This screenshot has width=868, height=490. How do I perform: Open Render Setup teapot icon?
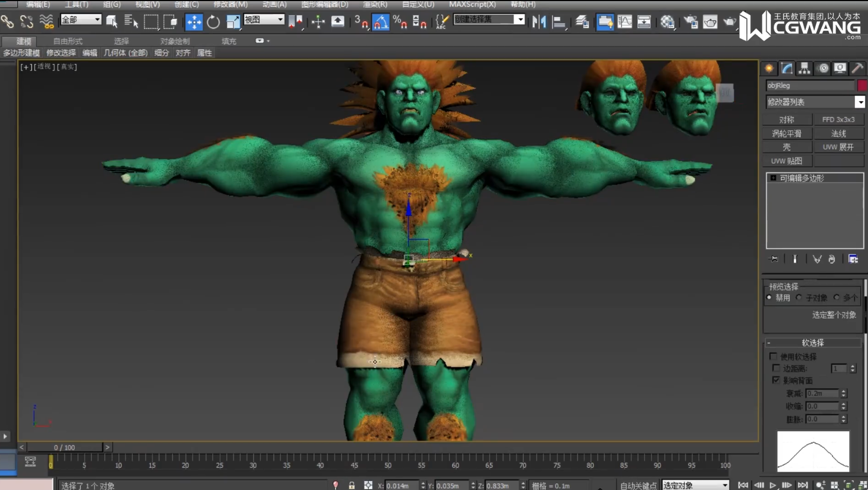coord(691,21)
